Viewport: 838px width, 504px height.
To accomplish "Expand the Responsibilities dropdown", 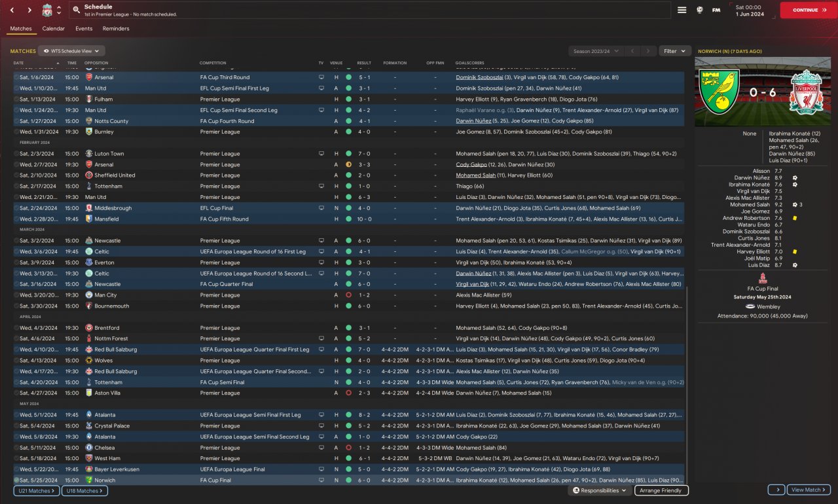I will tap(600, 490).
